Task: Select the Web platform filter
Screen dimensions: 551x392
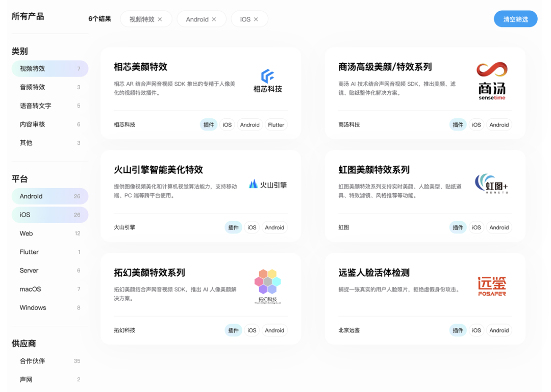Action: point(50,233)
